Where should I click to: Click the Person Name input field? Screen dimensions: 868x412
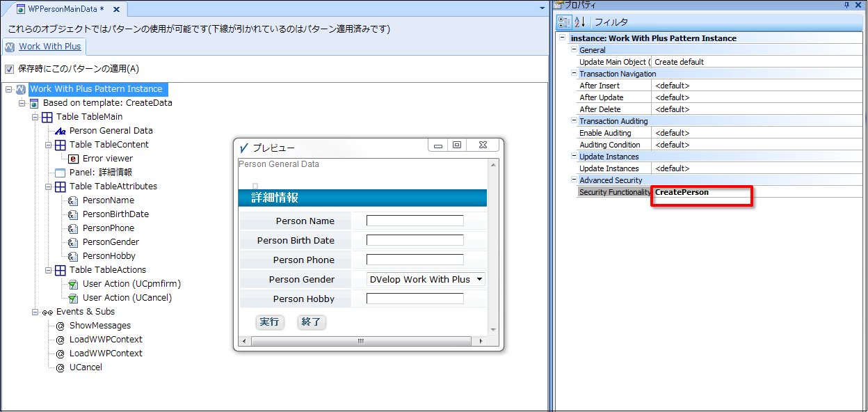pos(415,221)
